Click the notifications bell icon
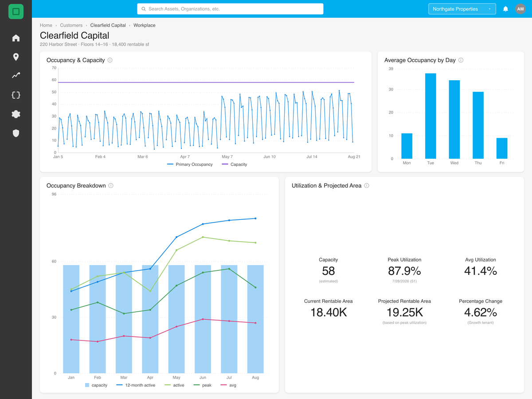532x399 pixels. [x=505, y=9]
